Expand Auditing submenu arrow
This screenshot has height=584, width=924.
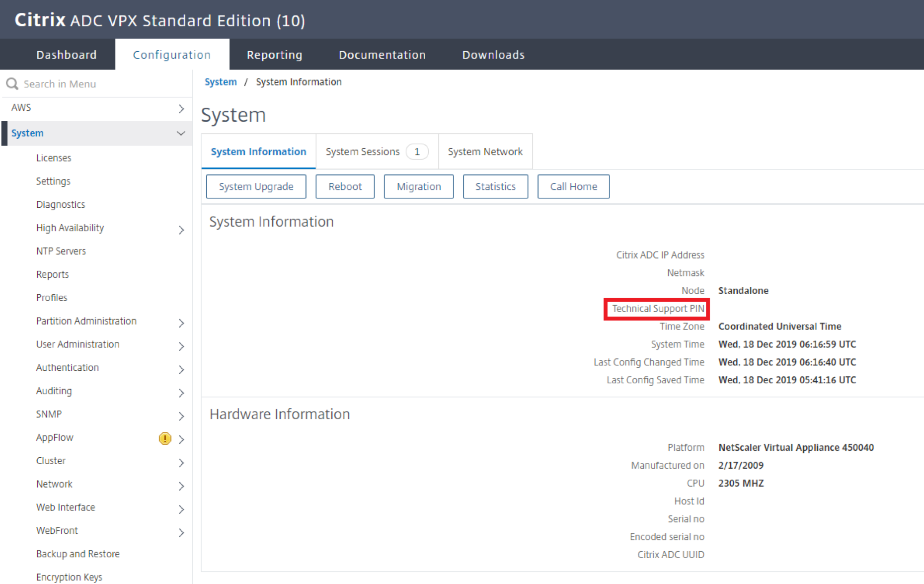[181, 393]
